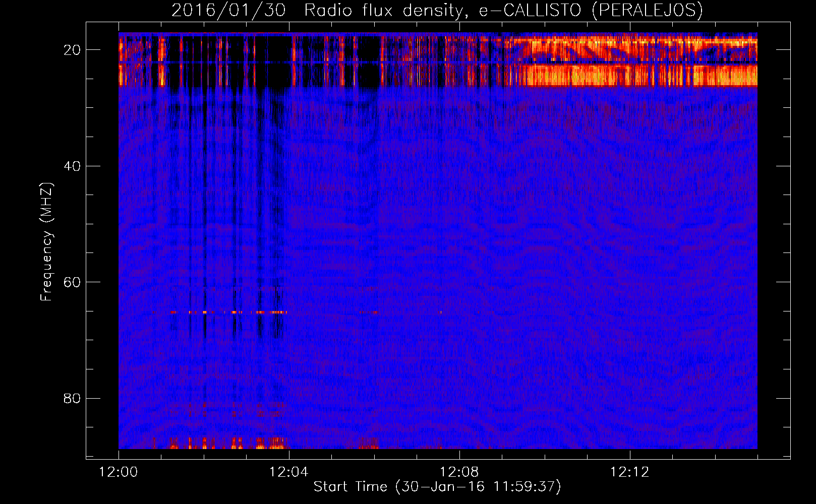
Task: Click the 20 frequency tick label
Action: [x=73, y=49]
